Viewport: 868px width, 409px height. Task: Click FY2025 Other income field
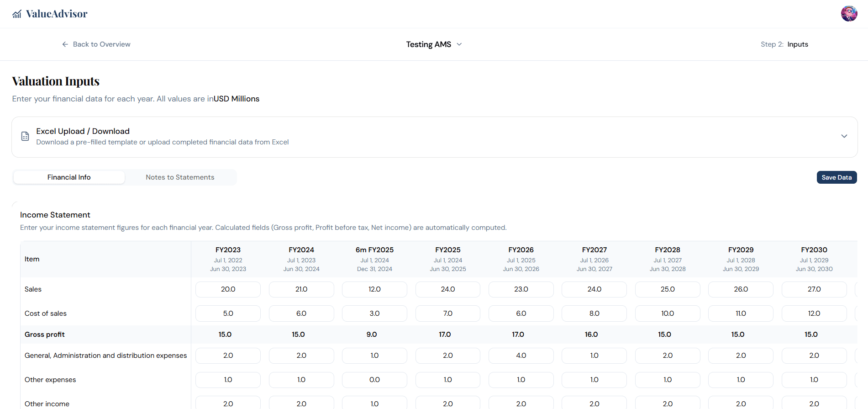tap(447, 404)
